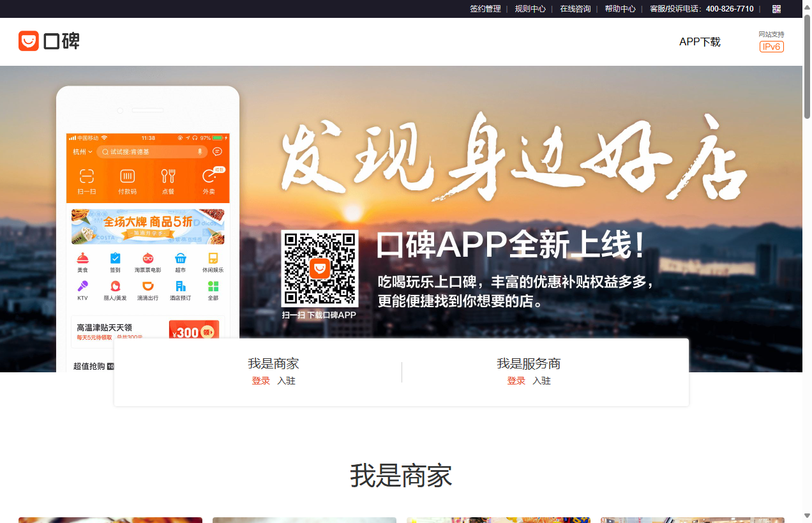Viewport: 812px width, 523px height.
Task: Open 帮助中心 in top menu
Action: (620, 9)
